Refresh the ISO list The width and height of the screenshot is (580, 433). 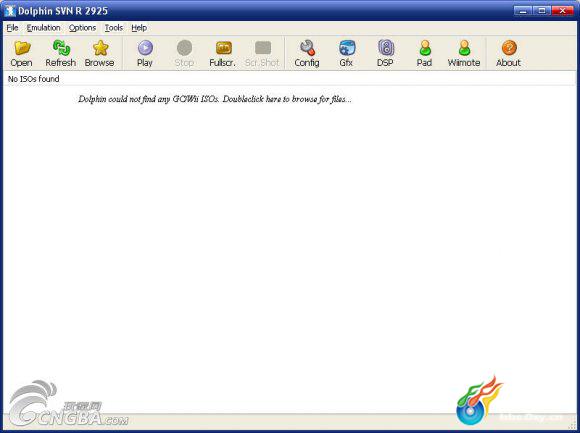tap(61, 54)
